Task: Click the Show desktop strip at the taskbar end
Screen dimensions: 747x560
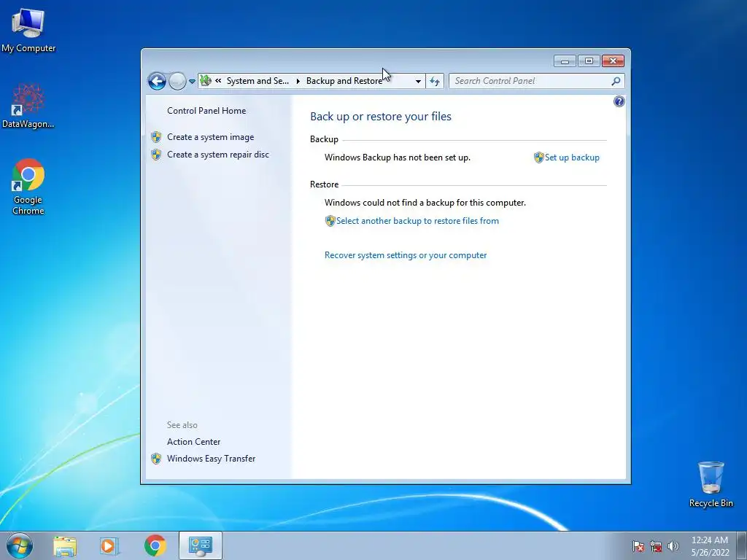Action: 742,546
